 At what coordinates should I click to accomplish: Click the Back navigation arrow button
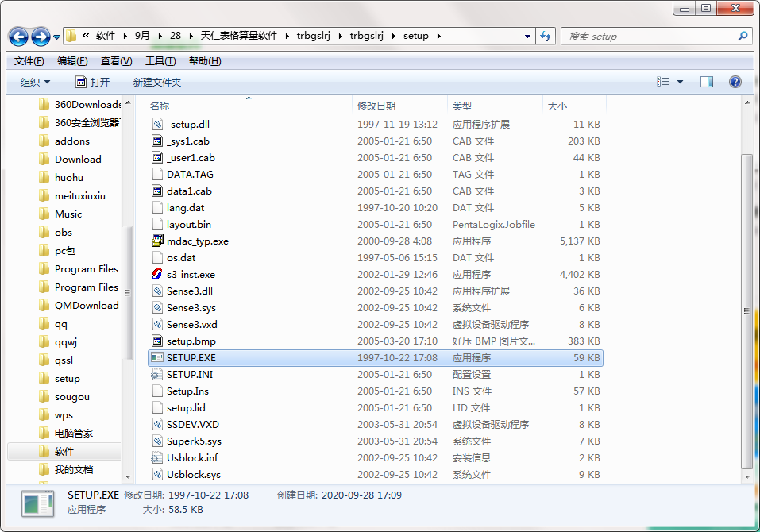click(18, 37)
